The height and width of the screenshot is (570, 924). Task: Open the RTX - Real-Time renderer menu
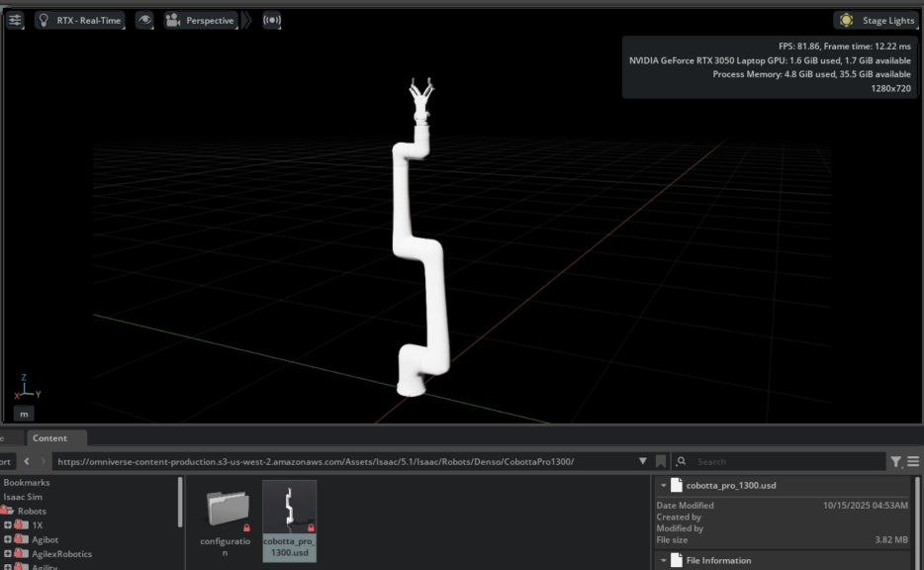coord(79,20)
